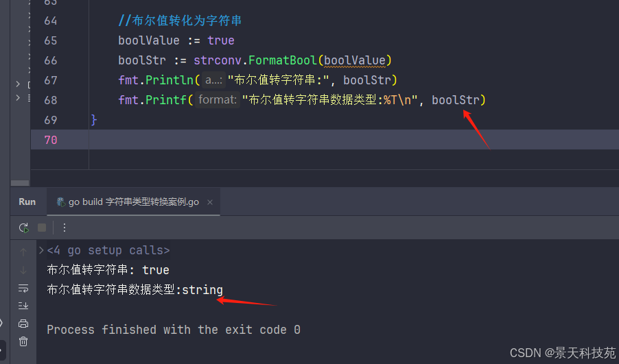This screenshot has width=619, height=364.
Task: Click the Print console output icon
Action: pos(23,324)
